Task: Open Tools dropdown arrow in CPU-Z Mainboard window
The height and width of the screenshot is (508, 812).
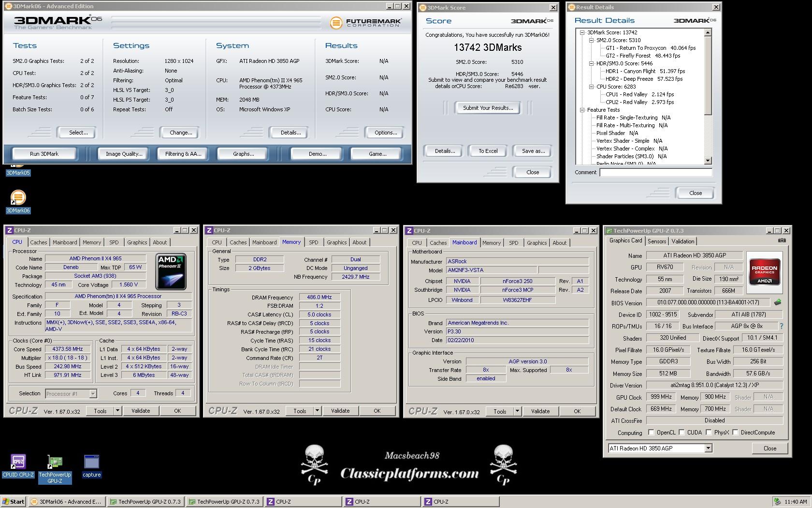Action: coord(517,411)
